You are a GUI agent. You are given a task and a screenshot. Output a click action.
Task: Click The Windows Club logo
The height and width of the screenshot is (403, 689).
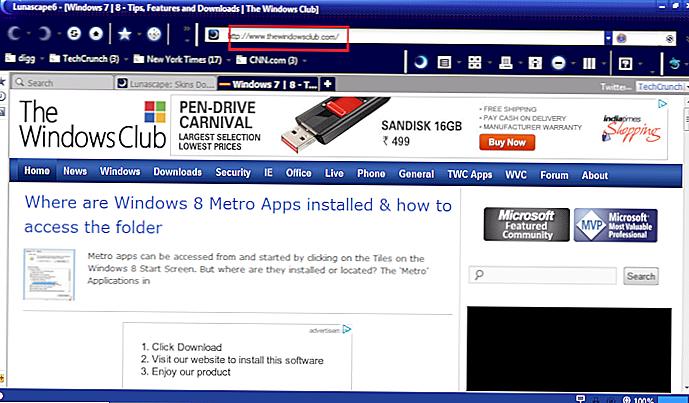point(92,125)
